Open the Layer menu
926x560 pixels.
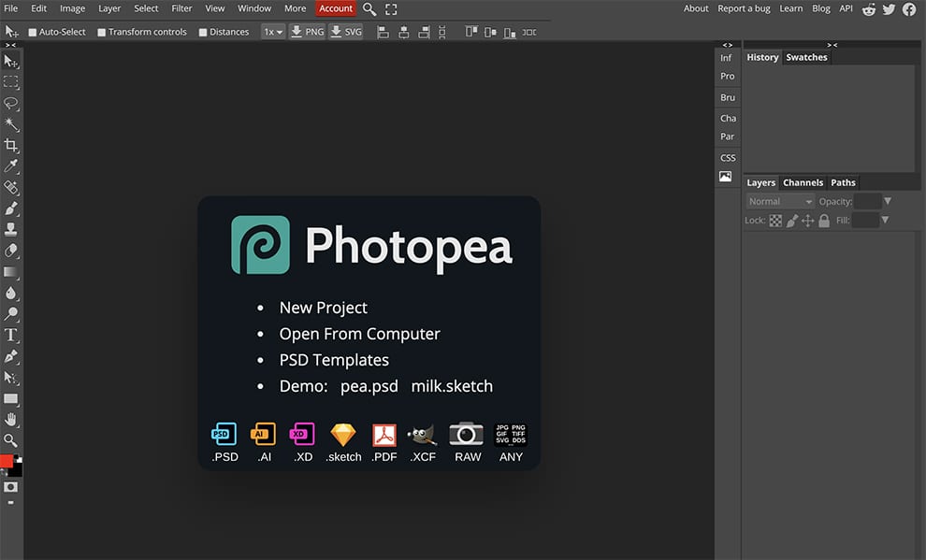tap(109, 8)
